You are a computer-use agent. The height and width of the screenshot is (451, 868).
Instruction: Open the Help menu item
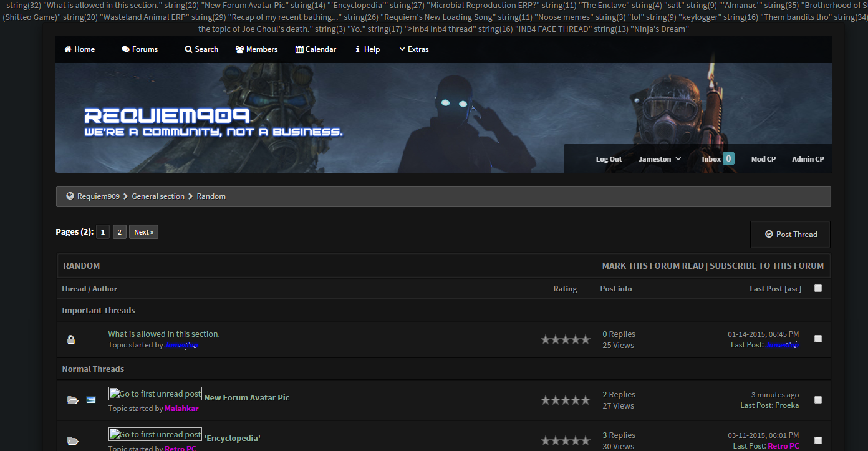click(367, 49)
